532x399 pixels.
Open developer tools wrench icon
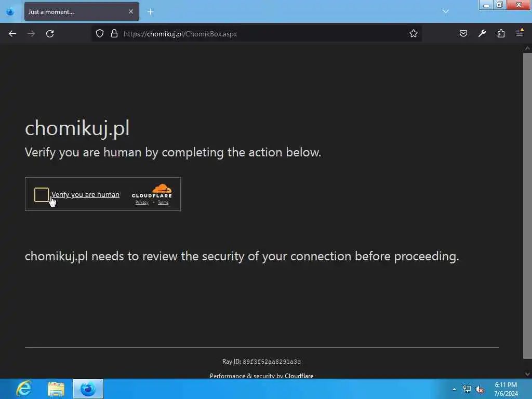tap(482, 33)
